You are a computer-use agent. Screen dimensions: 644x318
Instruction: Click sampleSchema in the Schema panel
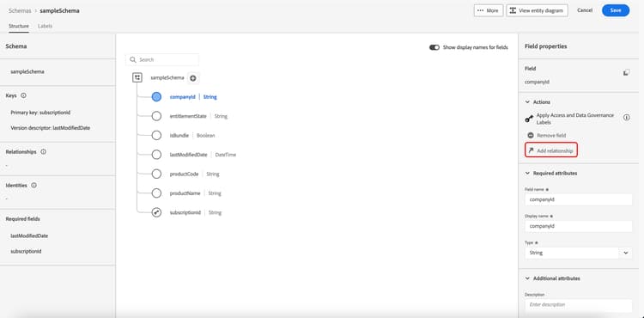pyautogui.click(x=27, y=71)
